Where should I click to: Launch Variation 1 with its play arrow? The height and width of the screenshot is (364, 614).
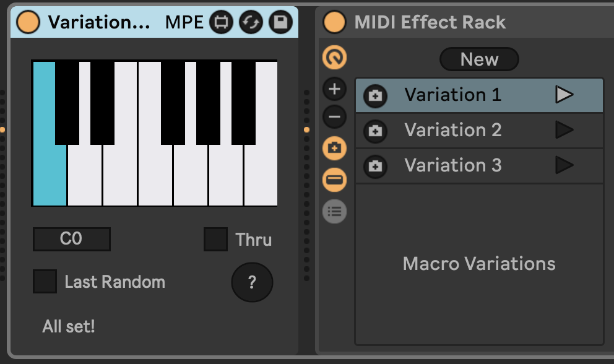point(564,95)
